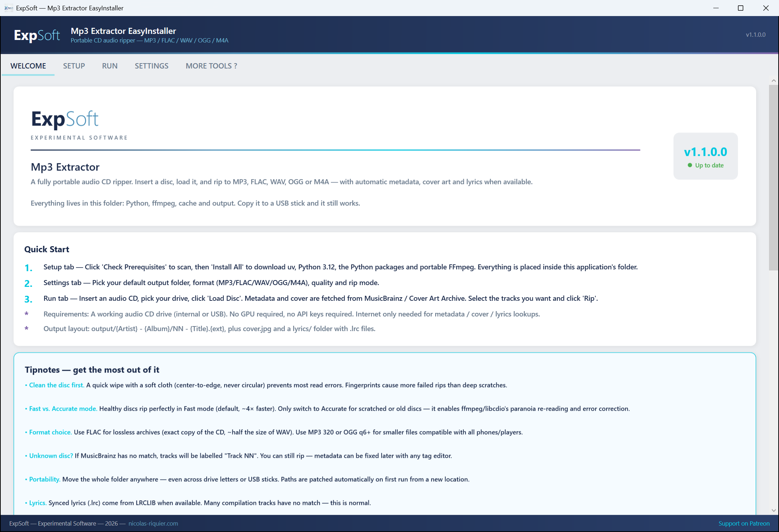The width and height of the screenshot is (779, 532).
Task: Click the ExpSoft logo in the header
Action: [x=37, y=35]
